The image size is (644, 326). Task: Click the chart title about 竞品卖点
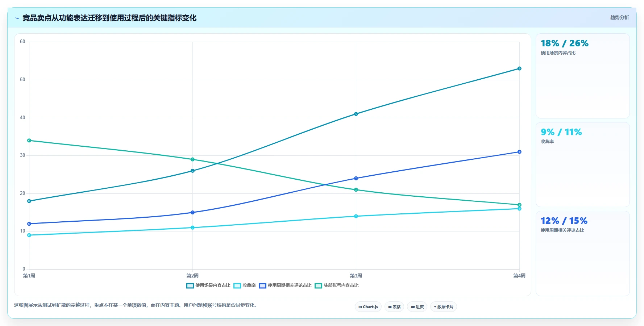109,18
